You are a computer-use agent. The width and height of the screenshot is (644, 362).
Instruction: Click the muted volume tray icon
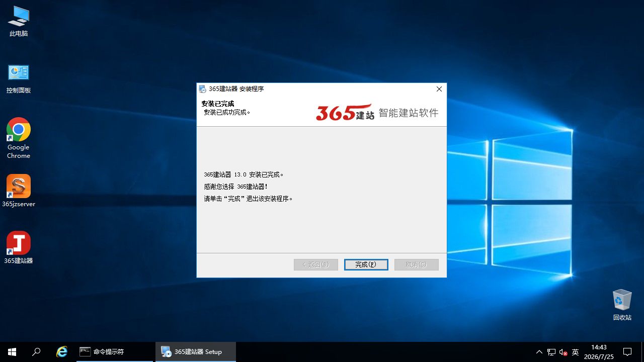(563, 352)
